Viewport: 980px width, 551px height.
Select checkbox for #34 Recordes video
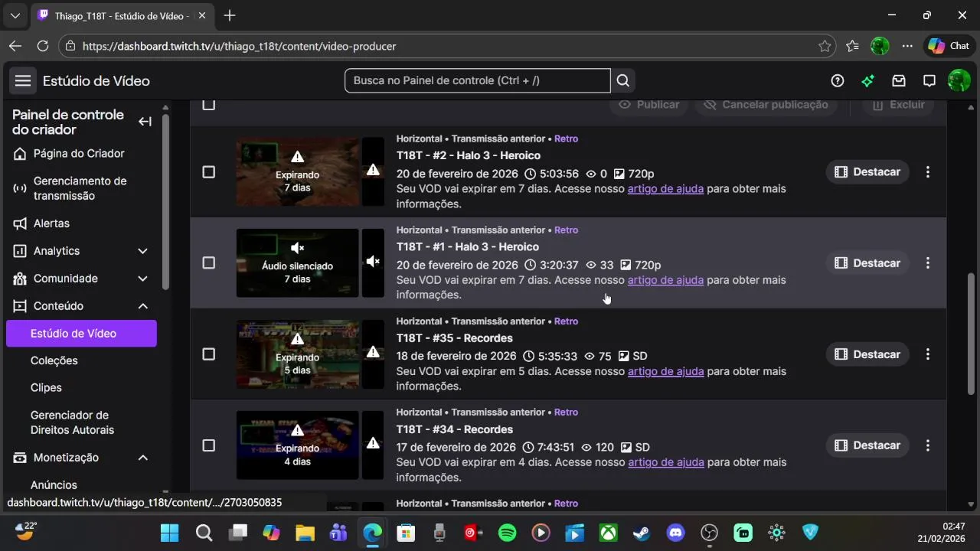click(x=208, y=445)
